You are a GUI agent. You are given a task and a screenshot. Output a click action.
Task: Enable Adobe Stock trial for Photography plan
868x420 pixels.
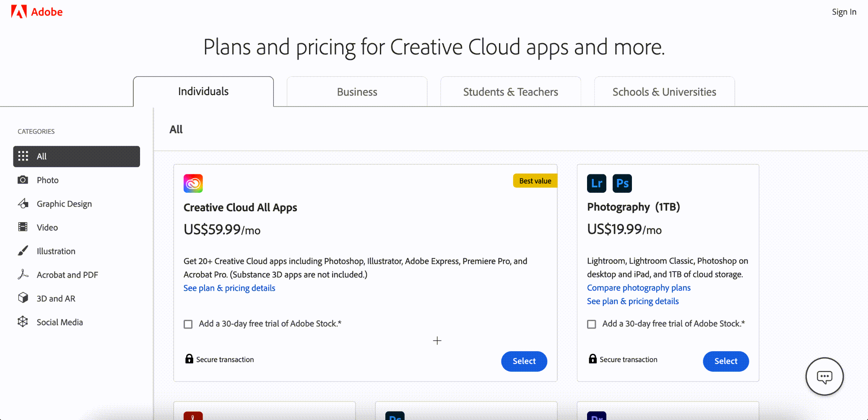(592, 324)
